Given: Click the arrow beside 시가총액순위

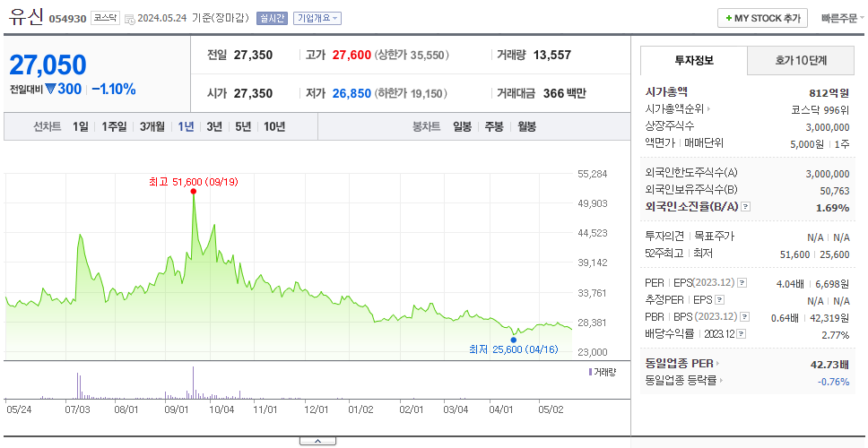Looking at the screenshot, I should point(708,109).
